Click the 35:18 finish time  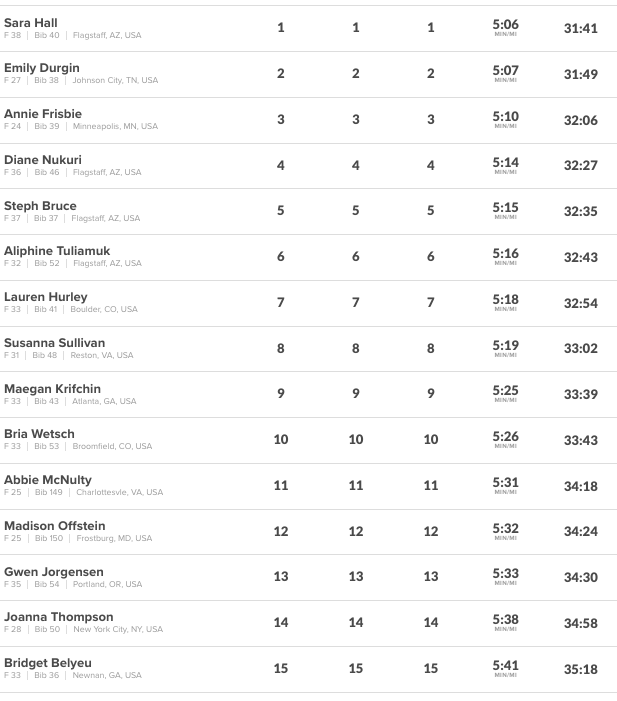[x=580, y=669]
